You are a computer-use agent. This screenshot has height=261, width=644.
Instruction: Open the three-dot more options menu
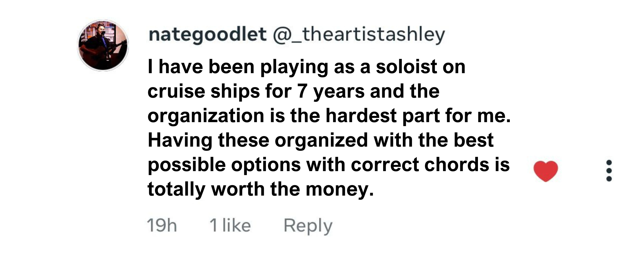coord(609,171)
